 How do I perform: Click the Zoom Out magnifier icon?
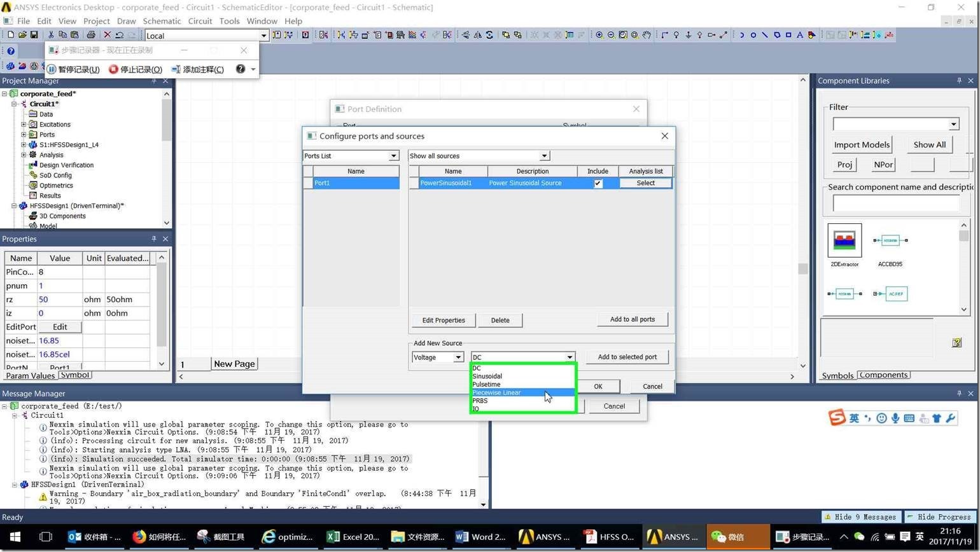(x=611, y=35)
